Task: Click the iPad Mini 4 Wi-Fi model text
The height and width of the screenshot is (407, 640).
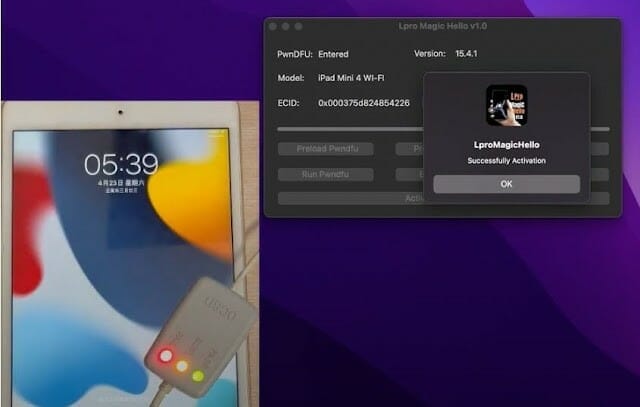Action: pos(351,78)
